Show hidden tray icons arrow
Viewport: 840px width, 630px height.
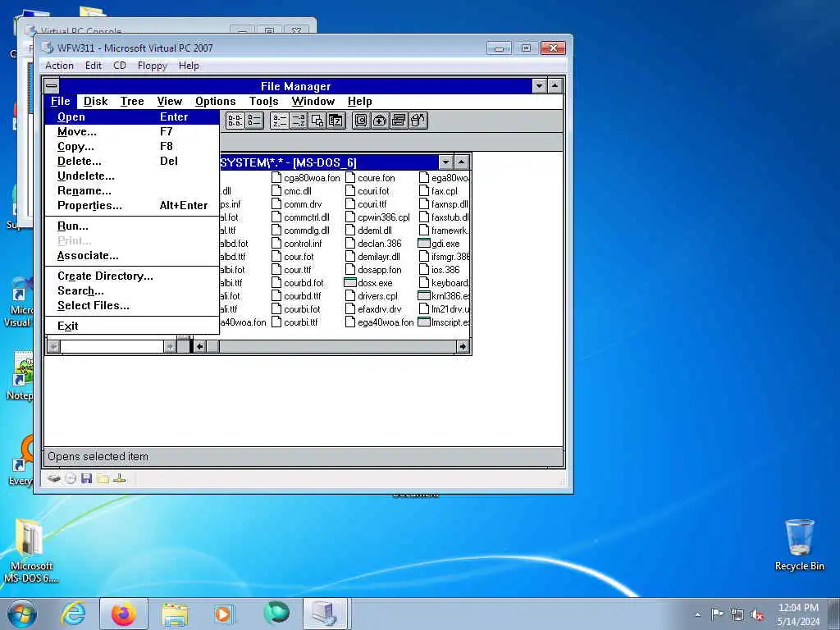click(x=697, y=614)
